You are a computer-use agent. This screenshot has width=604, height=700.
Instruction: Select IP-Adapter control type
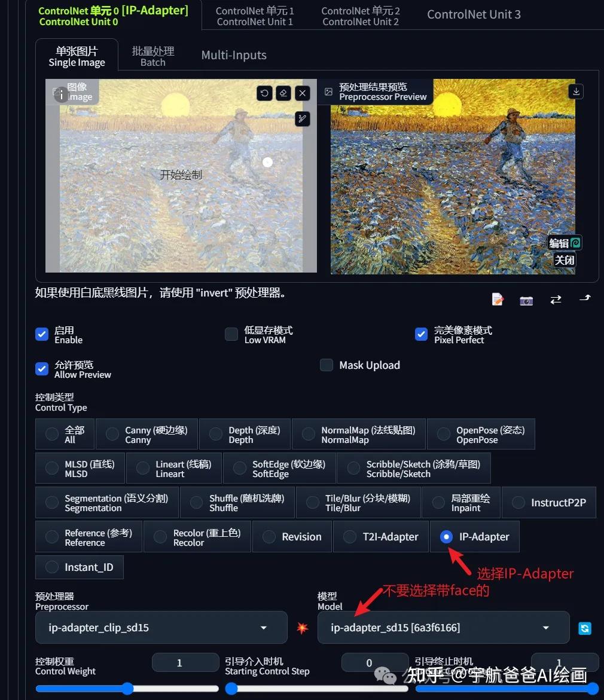tap(475, 537)
